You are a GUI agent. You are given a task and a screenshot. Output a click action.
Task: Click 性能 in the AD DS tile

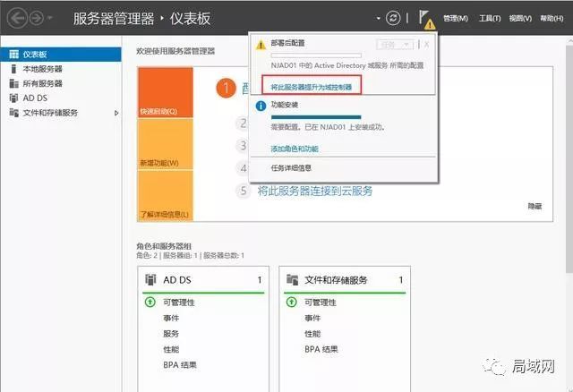point(171,349)
